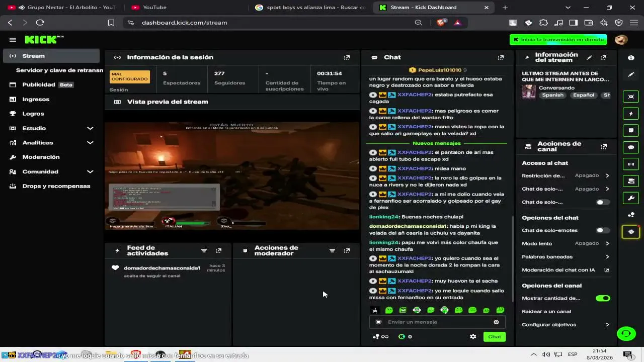Open Restricción de chat options

pos(566,175)
